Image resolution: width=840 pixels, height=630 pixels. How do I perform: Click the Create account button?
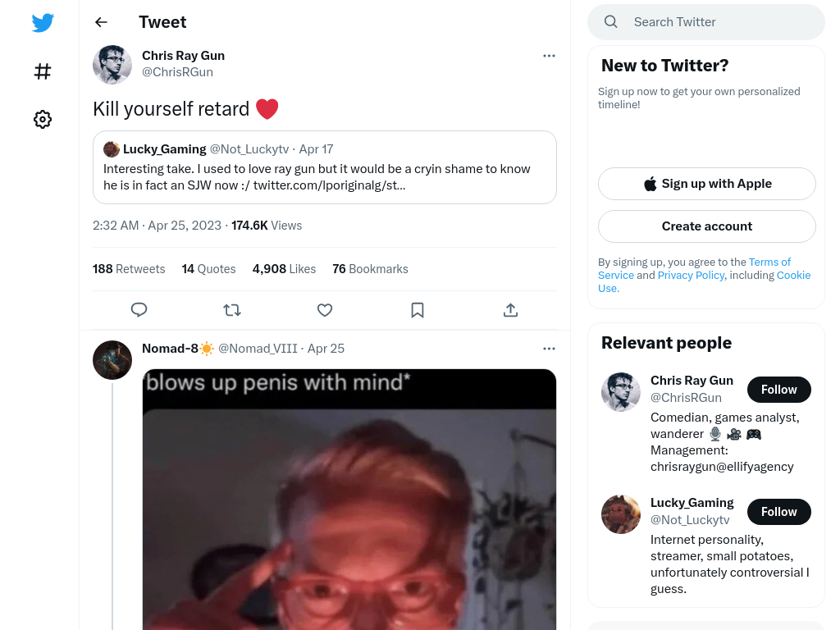[707, 226]
